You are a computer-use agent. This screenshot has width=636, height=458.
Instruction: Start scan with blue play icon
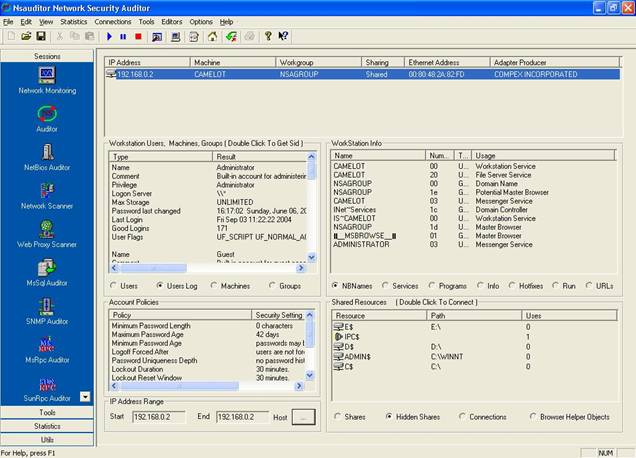[109, 37]
